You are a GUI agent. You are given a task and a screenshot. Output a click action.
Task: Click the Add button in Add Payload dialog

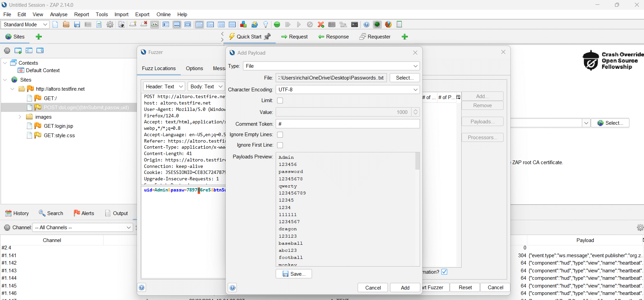point(405,288)
